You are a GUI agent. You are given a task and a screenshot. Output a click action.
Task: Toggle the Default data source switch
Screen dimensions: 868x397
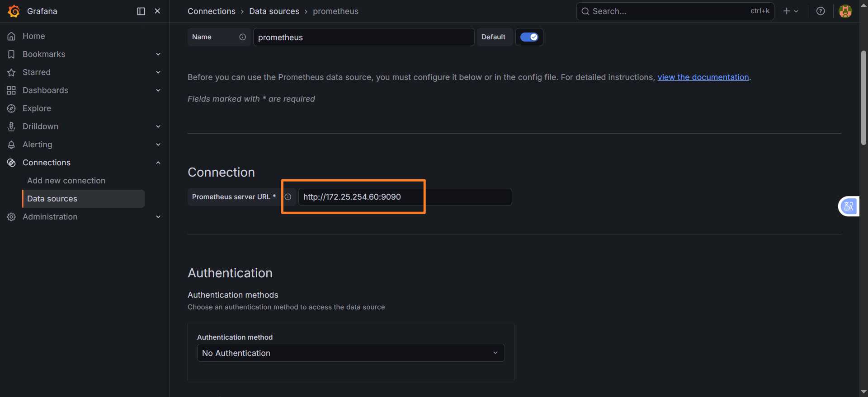pyautogui.click(x=529, y=37)
